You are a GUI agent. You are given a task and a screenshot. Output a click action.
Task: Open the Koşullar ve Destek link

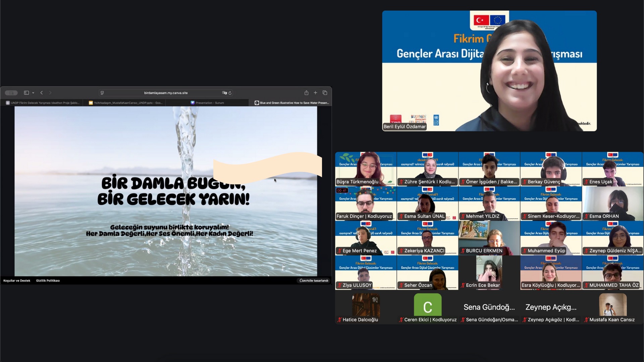pyautogui.click(x=16, y=281)
